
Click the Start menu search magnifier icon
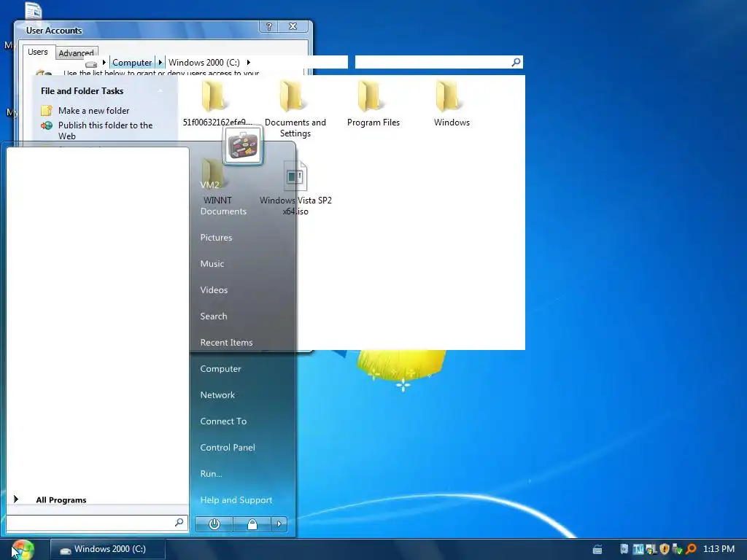click(179, 522)
